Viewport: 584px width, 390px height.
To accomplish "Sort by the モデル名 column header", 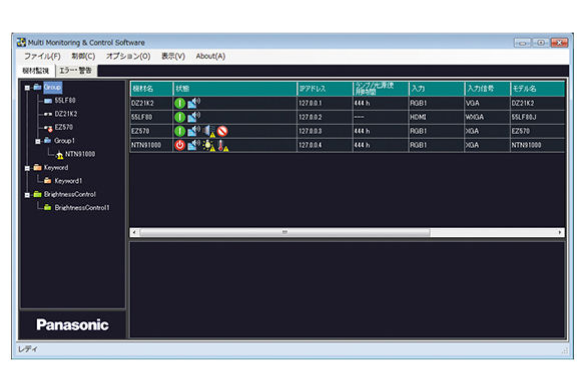I will point(537,89).
